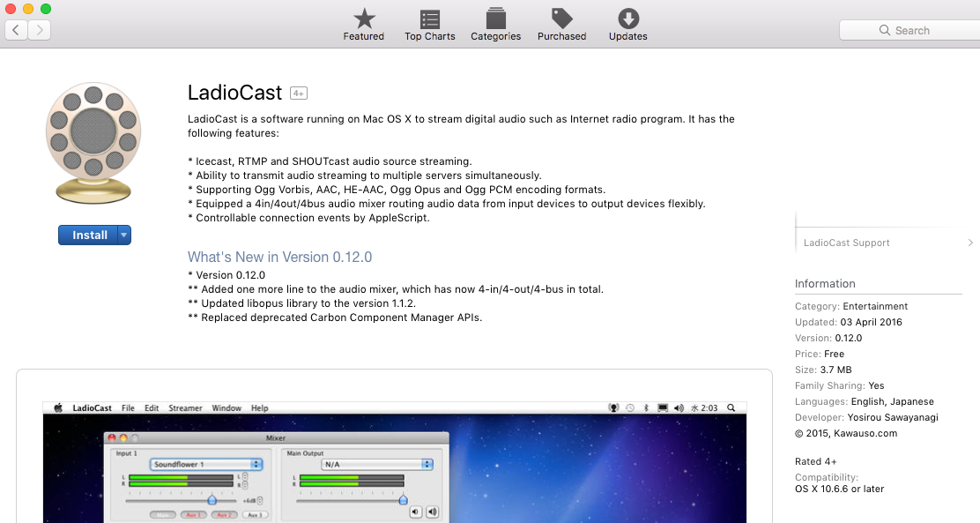
Task: Click Edit menu in the preview screenshot
Action: tap(152, 407)
